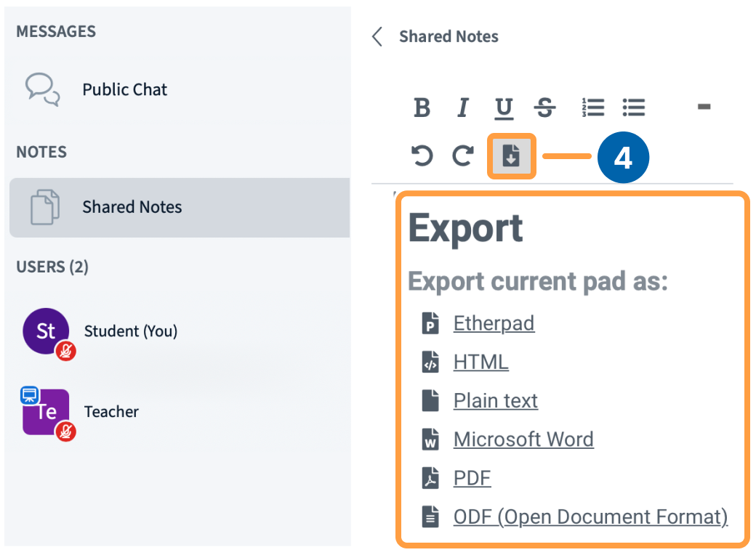Image resolution: width=756 pixels, height=555 pixels.
Task: Export as ODF (Open Document Format)
Action: (590, 517)
